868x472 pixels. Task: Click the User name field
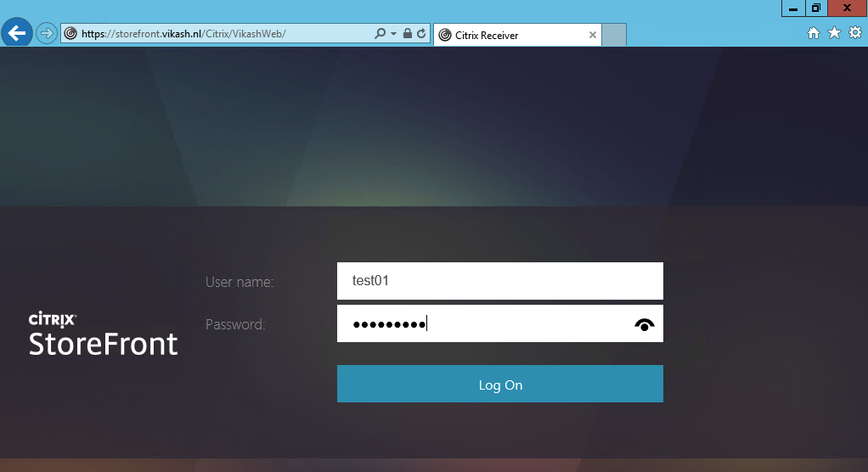click(x=500, y=280)
